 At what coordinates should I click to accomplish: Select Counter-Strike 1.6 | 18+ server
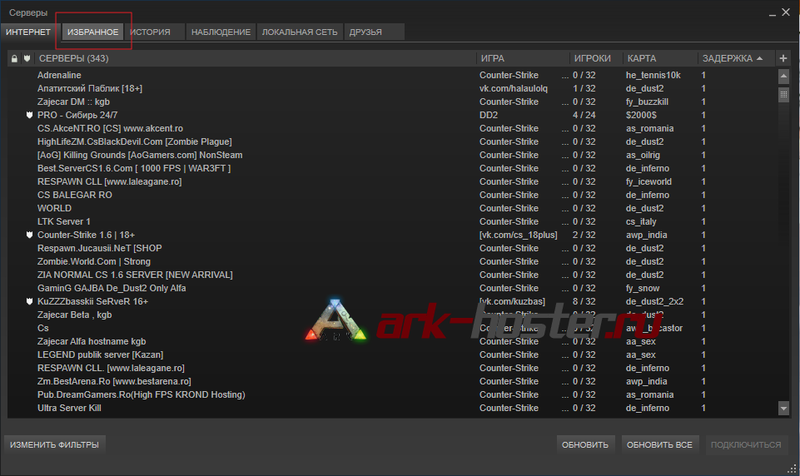(x=391, y=235)
